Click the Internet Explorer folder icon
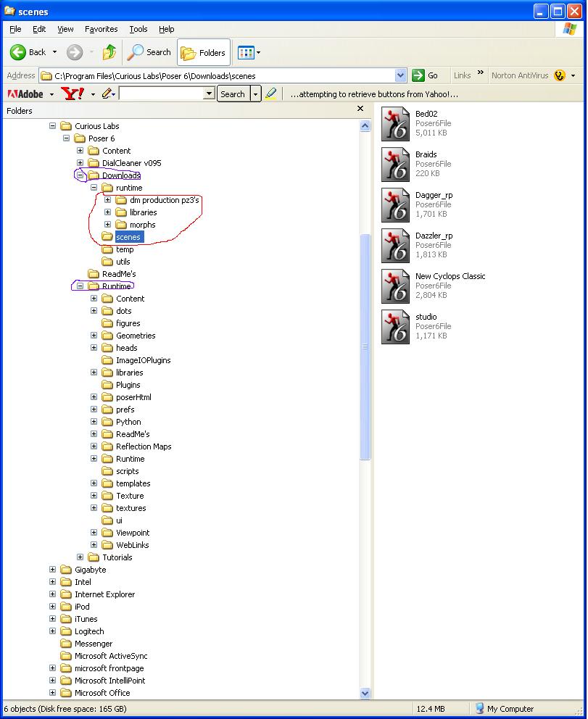Viewport: 588px width, 719px height. [x=66, y=594]
